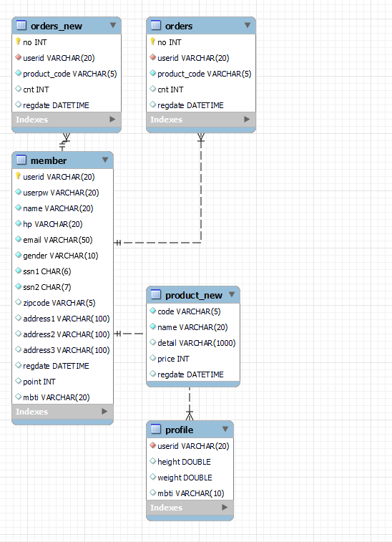Click the profile table icon
The height and width of the screenshot is (542, 392).
pyautogui.click(x=156, y=429)
